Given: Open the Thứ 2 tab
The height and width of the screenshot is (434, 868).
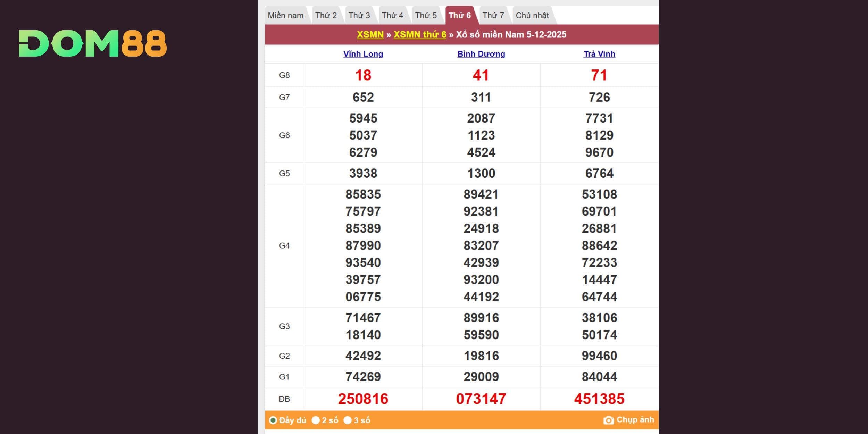Looking at the screenshot, I should click(326, 16).
